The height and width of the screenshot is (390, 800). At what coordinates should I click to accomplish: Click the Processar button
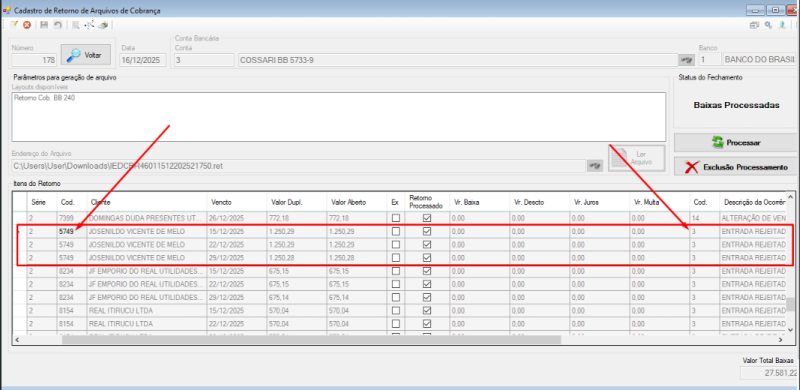(x=735, y=143)
